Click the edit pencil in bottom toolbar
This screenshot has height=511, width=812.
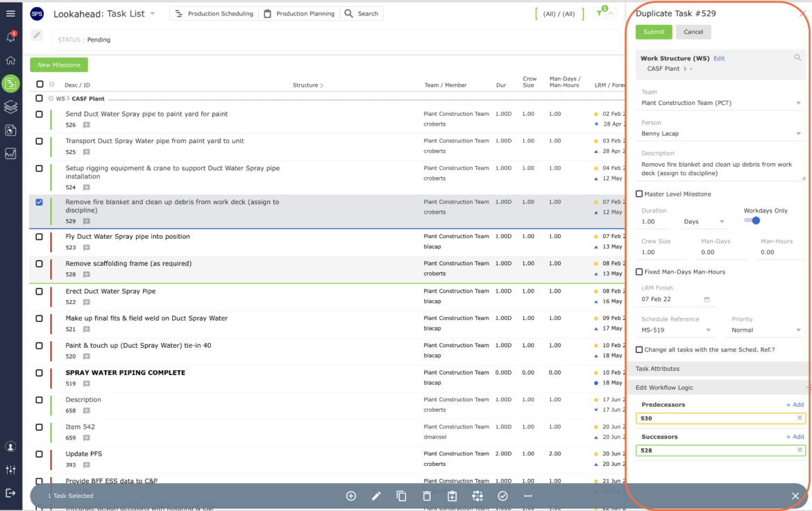tap(376, 496)
